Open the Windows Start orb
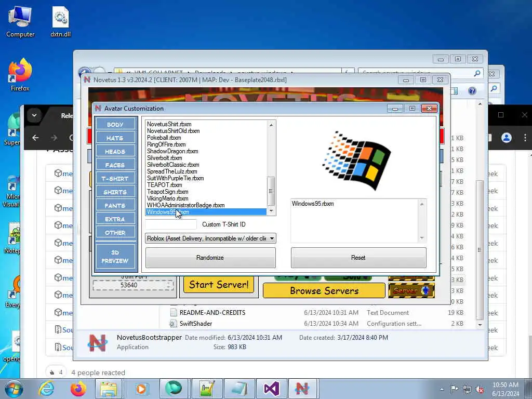 14,389
